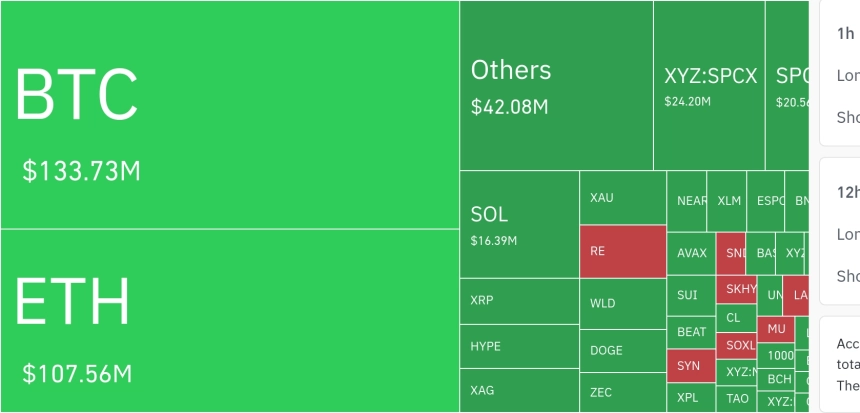The height and width of the screenshot is (413, 860).
Task: Open the XRP heatmap cell
Action: (x=519, y=301)
